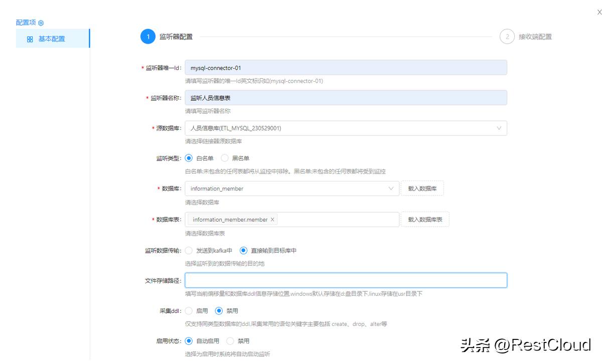This screenshot has width=602, height=364.
Task: Close the configuration dialog with the X icon
Action: 598,11
